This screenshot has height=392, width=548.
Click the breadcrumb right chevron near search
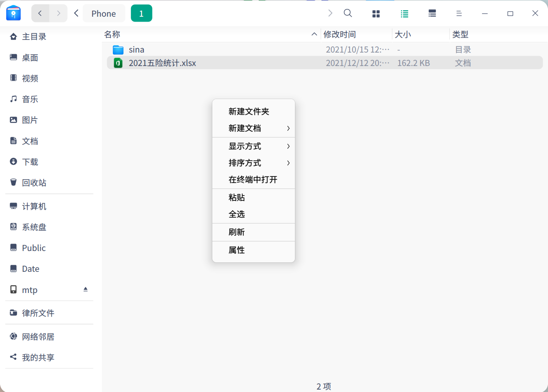pyautogui.click(x=330, y=13)
